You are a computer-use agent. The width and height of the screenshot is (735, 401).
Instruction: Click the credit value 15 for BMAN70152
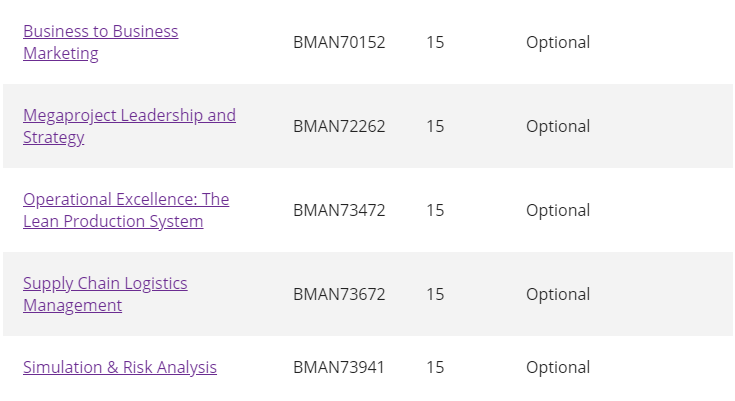point(435,42)
